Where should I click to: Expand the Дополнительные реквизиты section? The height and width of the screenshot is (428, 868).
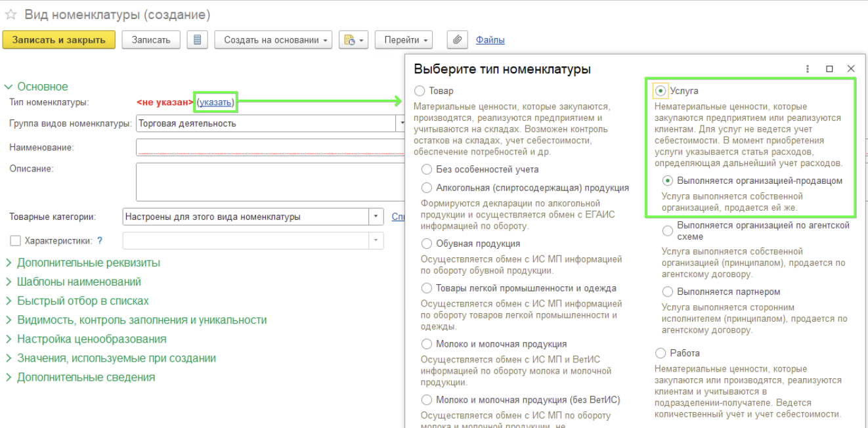tap(88, 263)
